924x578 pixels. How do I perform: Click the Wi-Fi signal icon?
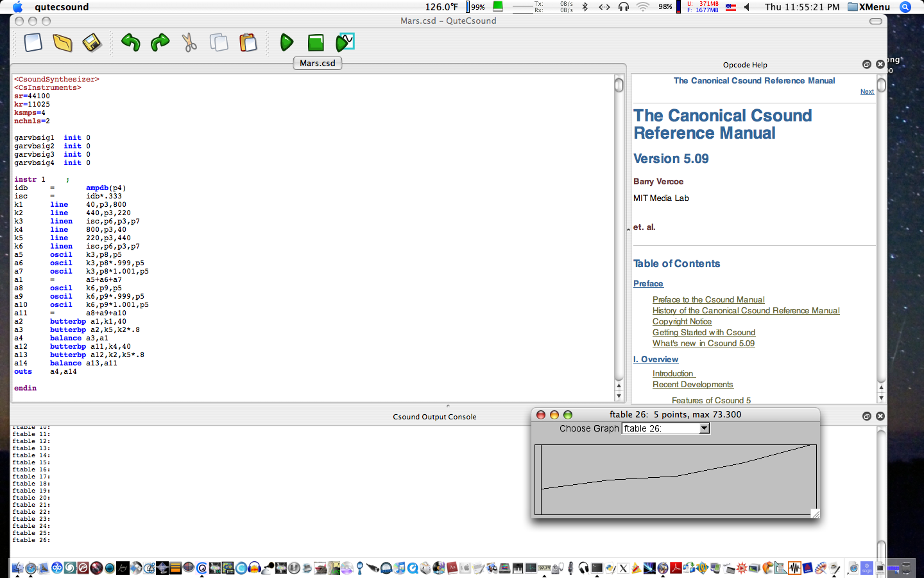(x=642, y=7)
